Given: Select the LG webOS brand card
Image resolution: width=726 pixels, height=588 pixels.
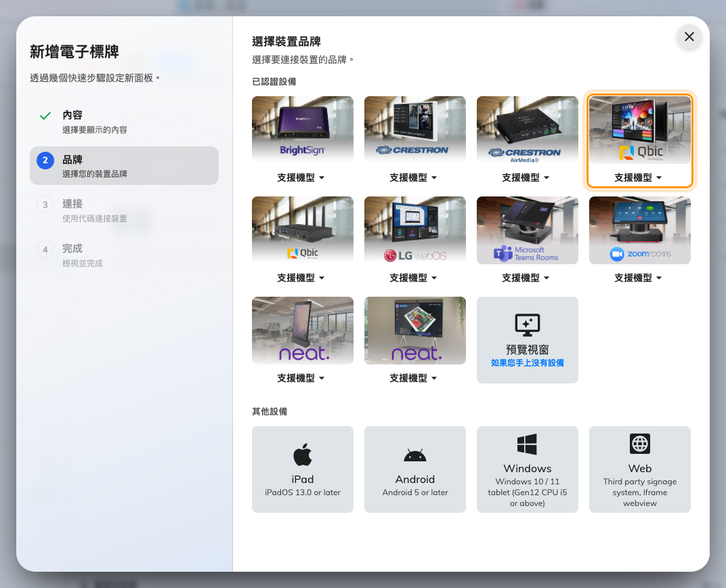Looking at the screenshot, I should 415,230.
